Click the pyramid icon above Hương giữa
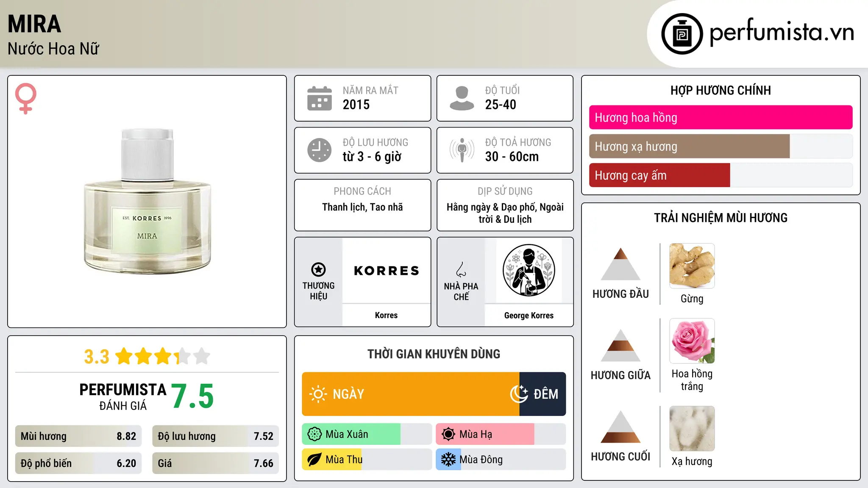 click(620, 345)
